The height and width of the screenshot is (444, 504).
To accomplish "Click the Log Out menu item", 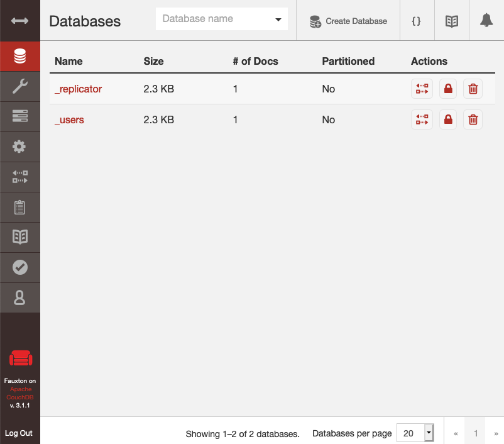I will click(19, 433).
